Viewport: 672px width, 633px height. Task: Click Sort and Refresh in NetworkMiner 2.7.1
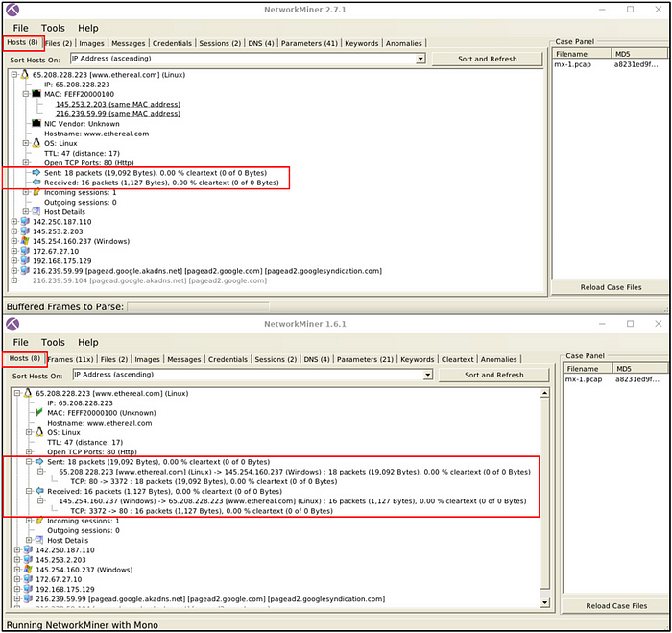pos(487,59)
